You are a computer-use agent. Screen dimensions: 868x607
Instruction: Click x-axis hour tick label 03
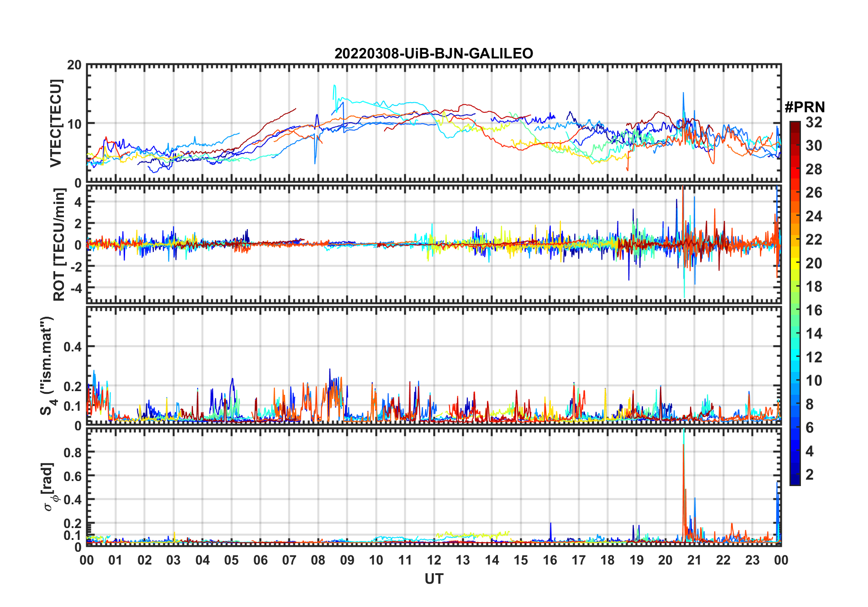tap(173, 560)
